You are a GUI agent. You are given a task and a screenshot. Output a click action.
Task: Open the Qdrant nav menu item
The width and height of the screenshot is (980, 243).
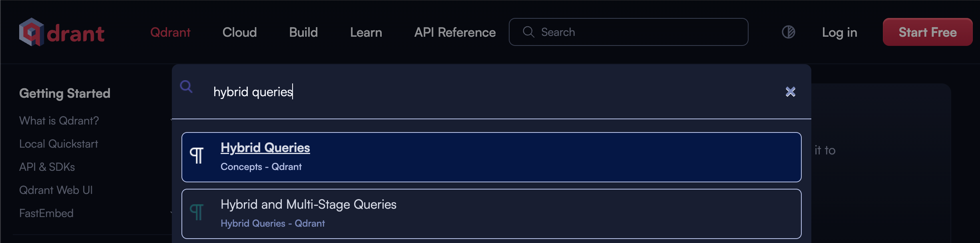(x=170, y=32)
